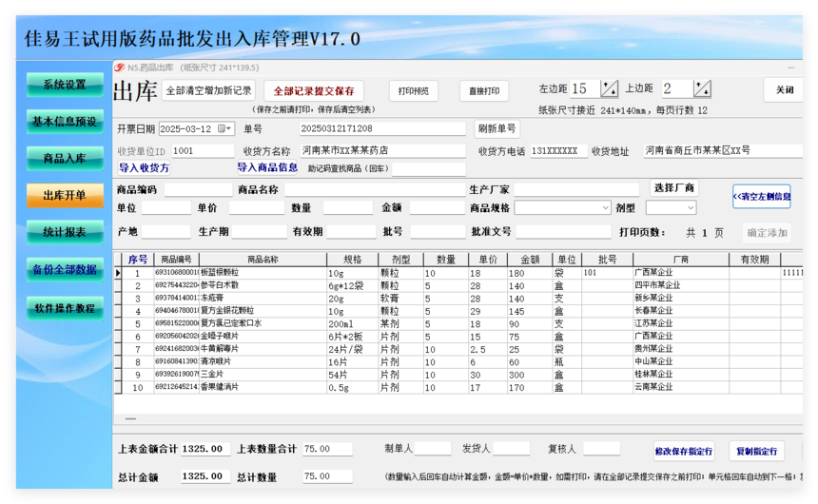Click the 助记码查找商品 search field
The width and height of the screenshot is (818, 504).
coord(429,169)
